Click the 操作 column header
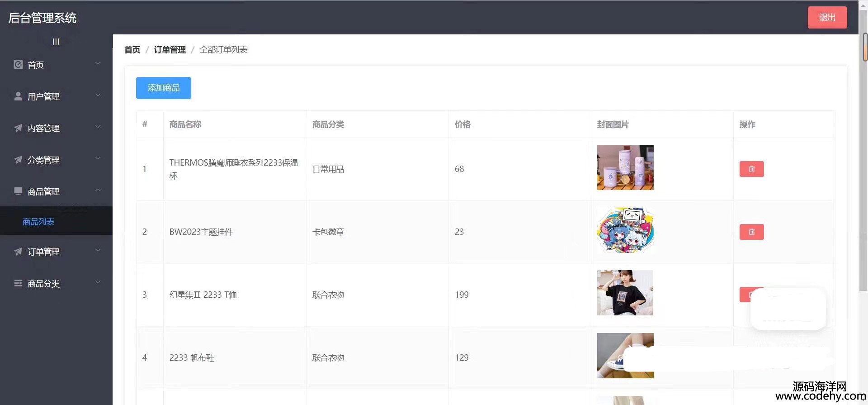 pos(747,124)
